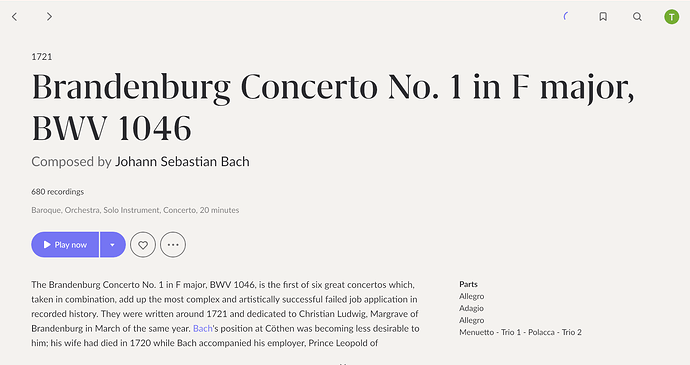The image size is (690, 365).
Task: Go back using the left arrow
Action: coord(15,17)
